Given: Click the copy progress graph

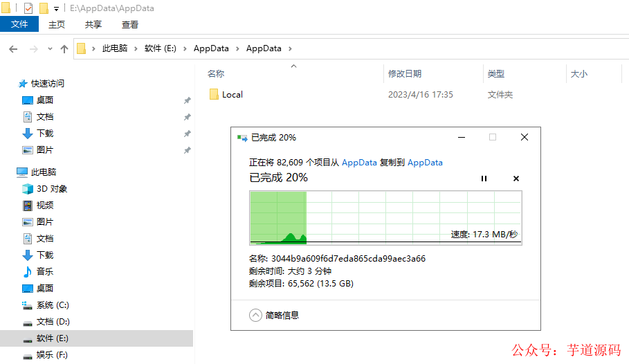Looking at the screenshot, I should tap(385, 218).
